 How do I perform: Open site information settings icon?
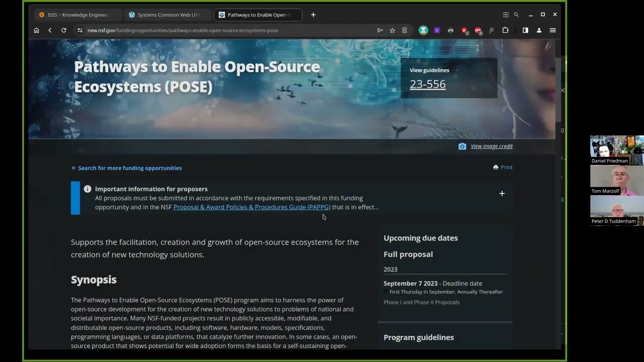pos(79,30)
